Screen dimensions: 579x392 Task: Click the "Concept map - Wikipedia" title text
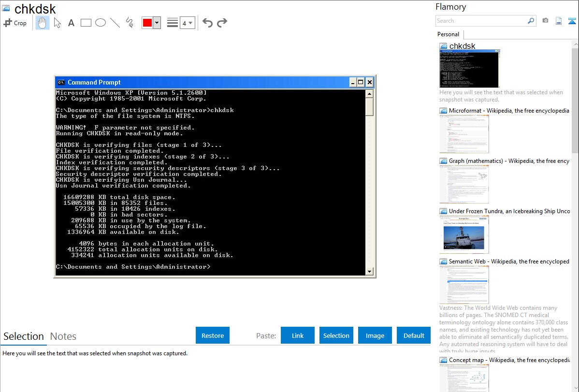click(x=509, y=360)
